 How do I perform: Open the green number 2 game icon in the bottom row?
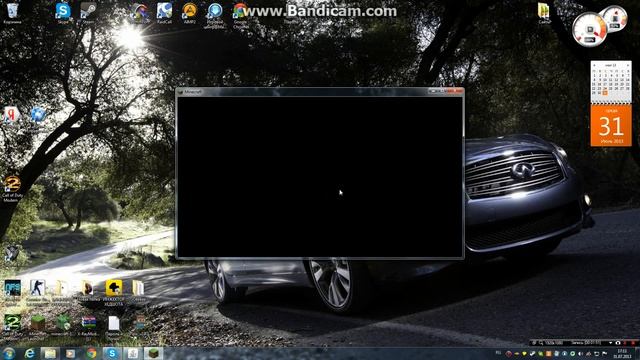(12, 323)
